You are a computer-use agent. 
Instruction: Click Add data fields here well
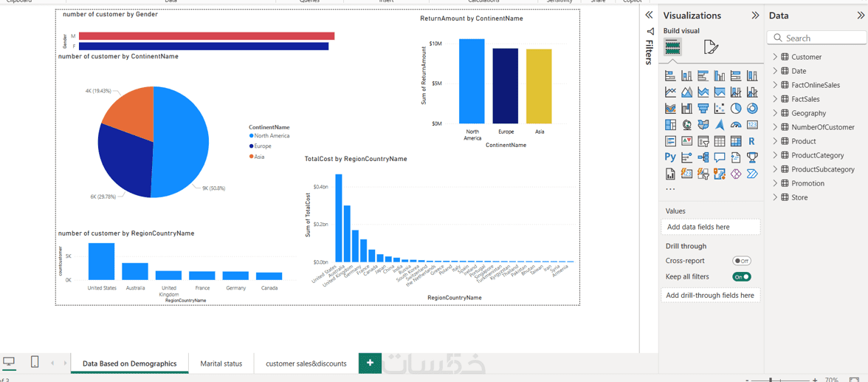click(710, 227)
